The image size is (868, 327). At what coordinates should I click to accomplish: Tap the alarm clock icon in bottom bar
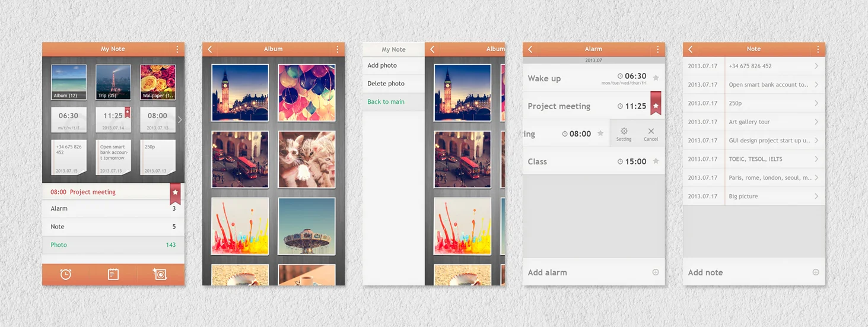pyautogui.click(x=66, y=274)
